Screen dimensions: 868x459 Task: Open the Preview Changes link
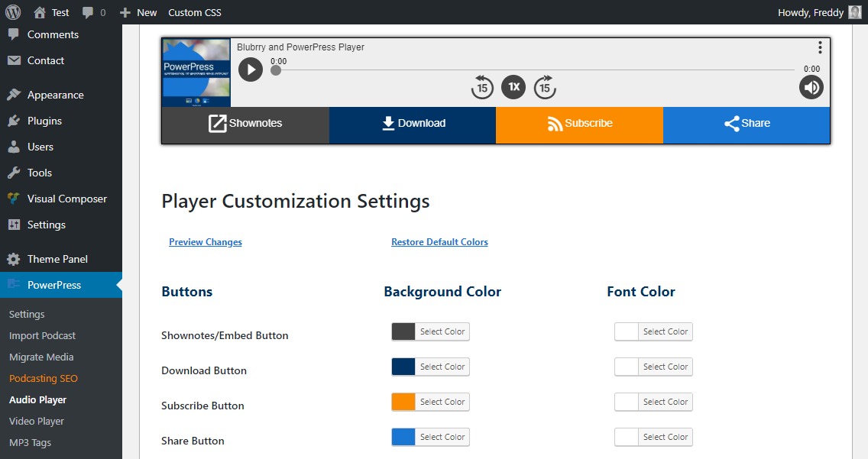pos(206,241)
